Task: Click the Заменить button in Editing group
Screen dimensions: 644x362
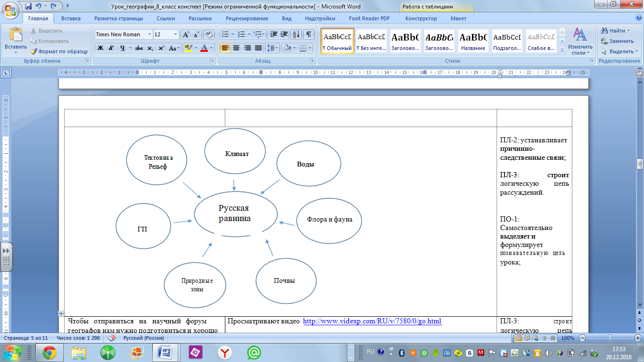Action: [618, 41]
